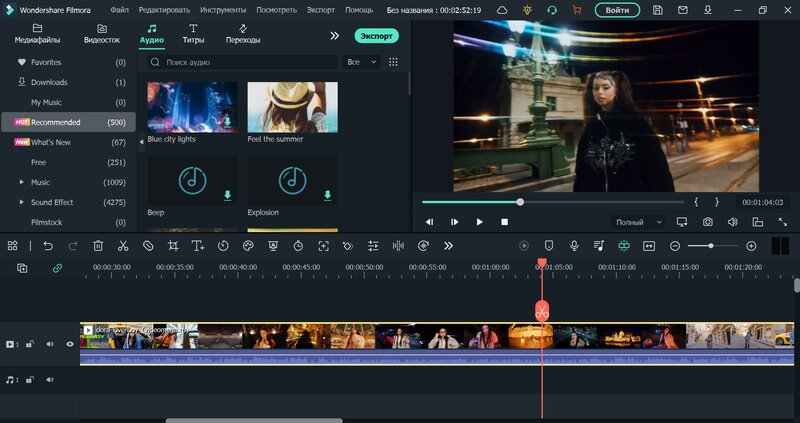Click the red playhead scissors marker

542,310
